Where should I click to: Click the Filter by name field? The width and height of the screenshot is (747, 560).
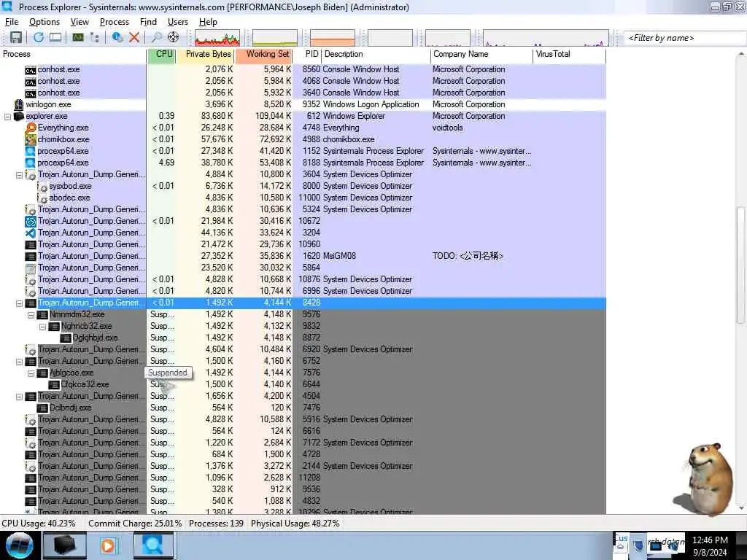684,38
